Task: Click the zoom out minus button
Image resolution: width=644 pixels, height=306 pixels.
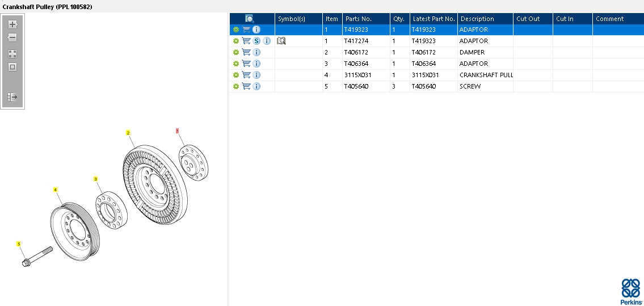Action: (x=12, y=37)
